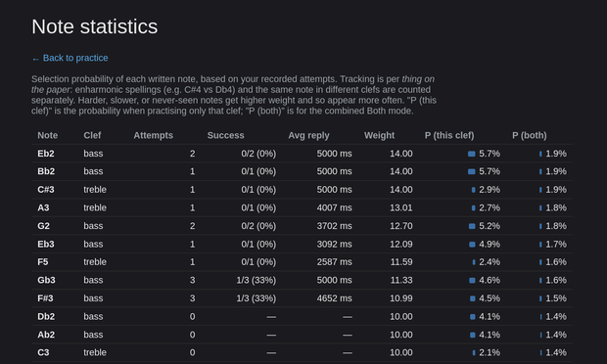Screen dimensions: 607x364
Task: Open the Back to practice link
Action: pos(70,58)
